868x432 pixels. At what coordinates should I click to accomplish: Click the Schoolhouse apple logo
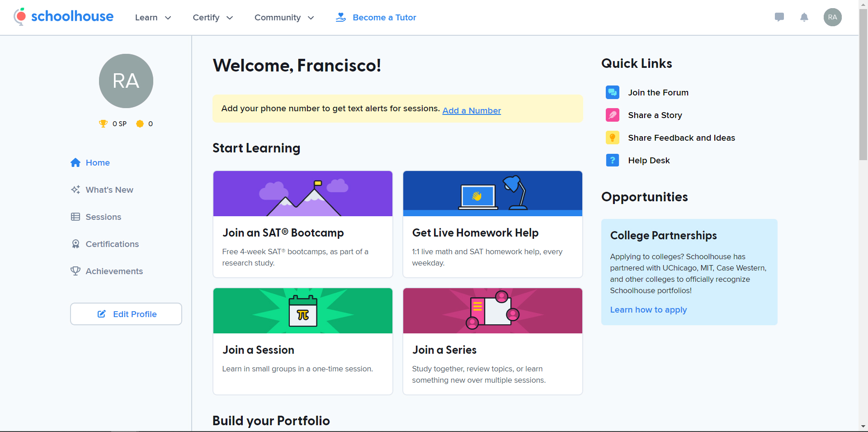20,17
